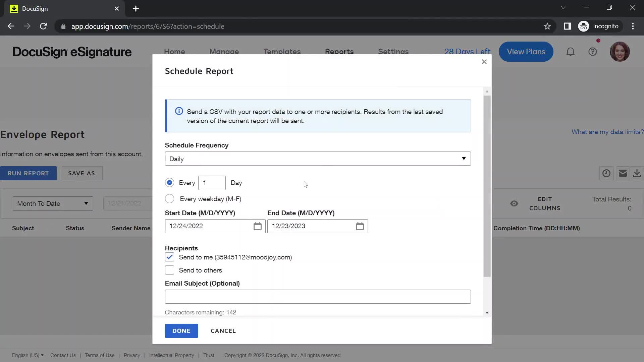Open the Start Date calendar picker
This screenshot has width=644, height=362.
tap(257, 226)
